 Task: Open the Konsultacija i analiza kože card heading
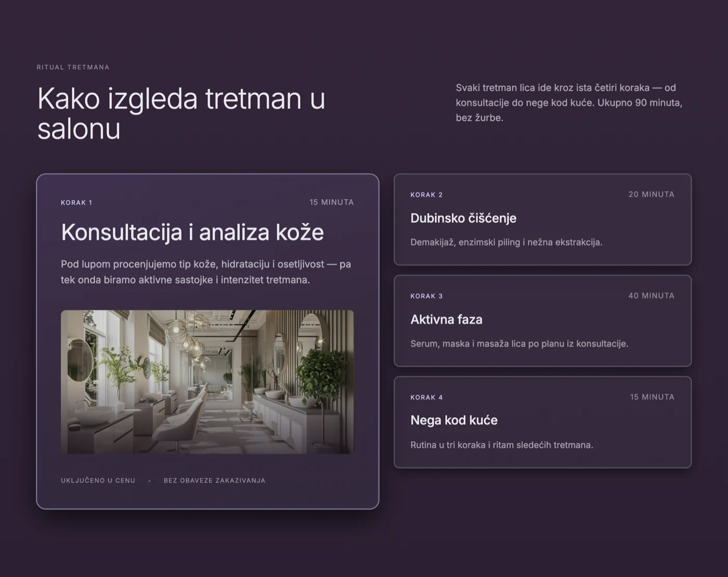pyautogui.click(x=192, y=233)
